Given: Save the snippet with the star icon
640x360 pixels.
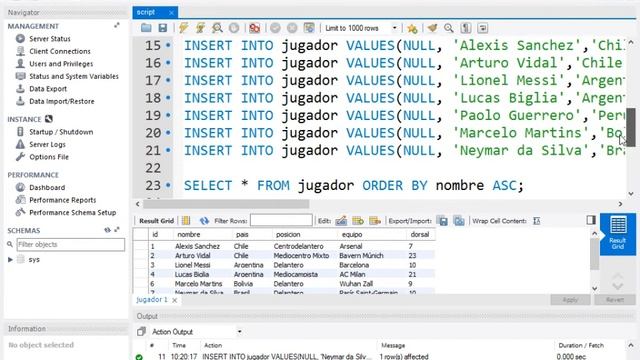Looking at the screenshot, I should (x=412, y=28).
